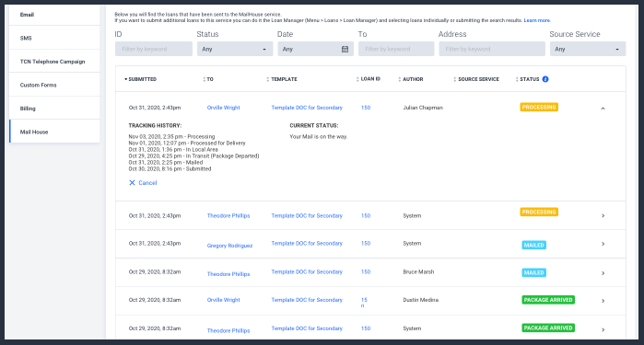Click author name Bruce Marsh
This screenshot has width=644, height=345.
[x=418, y=271]
